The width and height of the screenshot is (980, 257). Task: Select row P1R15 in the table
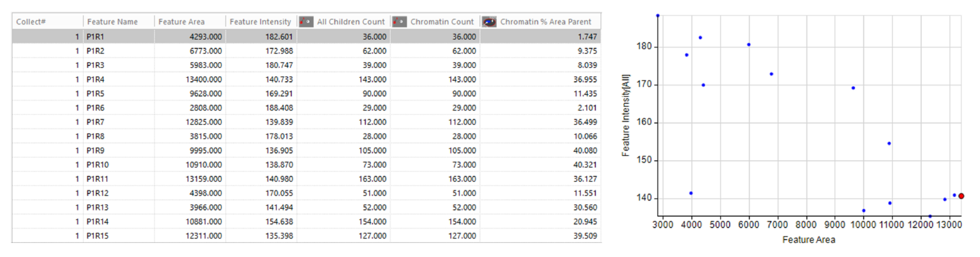tap(306, 236)
